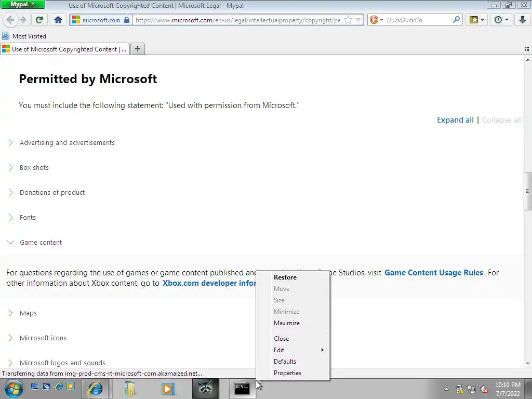Click the Expand all link
Screen dimensions: 532x399
pos(455,120)
